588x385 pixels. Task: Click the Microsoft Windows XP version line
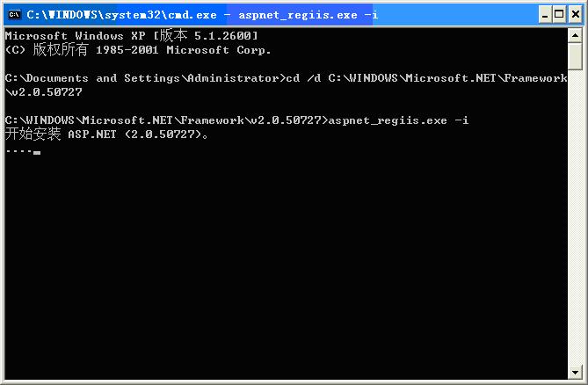(x=131, y=36)
